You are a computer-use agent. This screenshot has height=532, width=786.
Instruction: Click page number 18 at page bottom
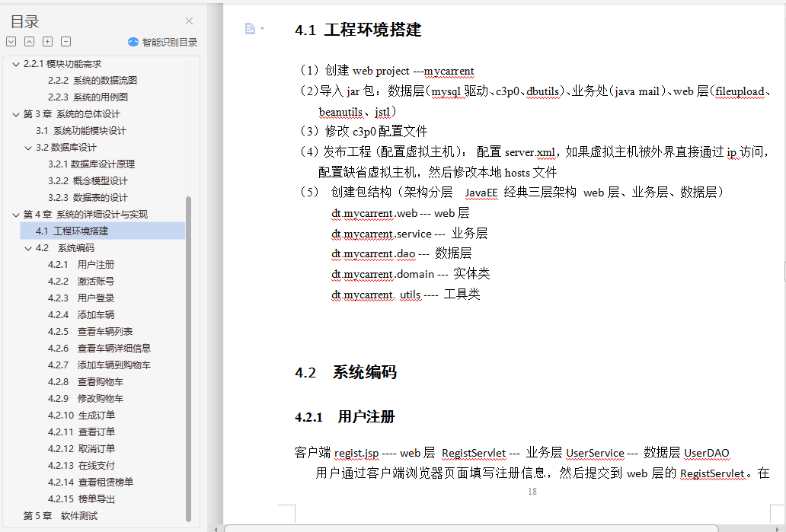coord(532,492)
